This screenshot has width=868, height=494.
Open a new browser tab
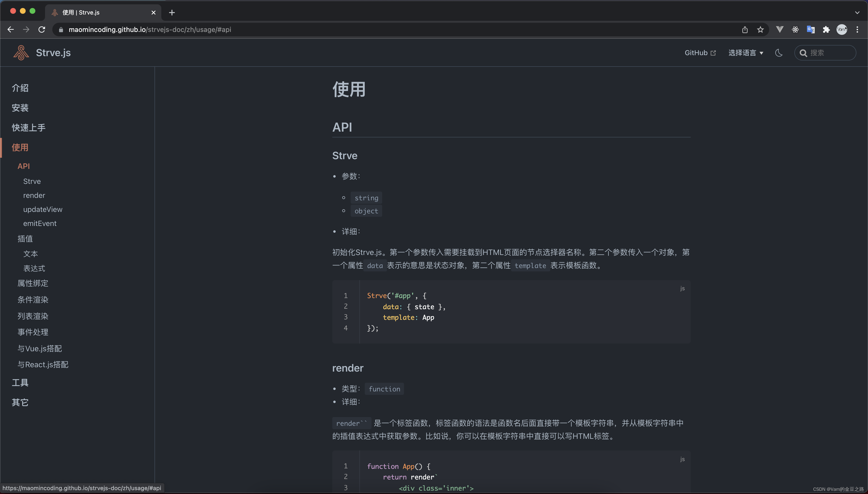pyautogui.click(x=172, y=13)
